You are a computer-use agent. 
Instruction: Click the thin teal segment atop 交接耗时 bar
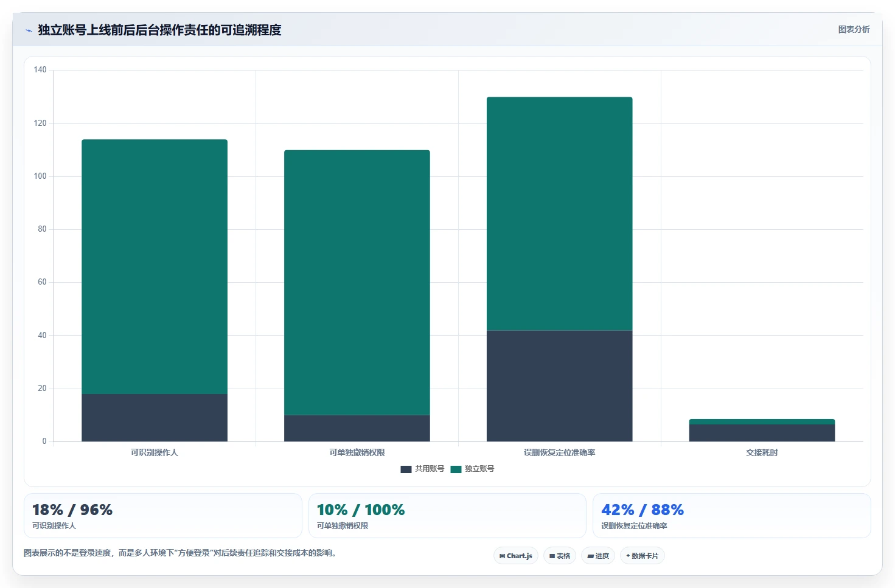(x=762, y=421)
